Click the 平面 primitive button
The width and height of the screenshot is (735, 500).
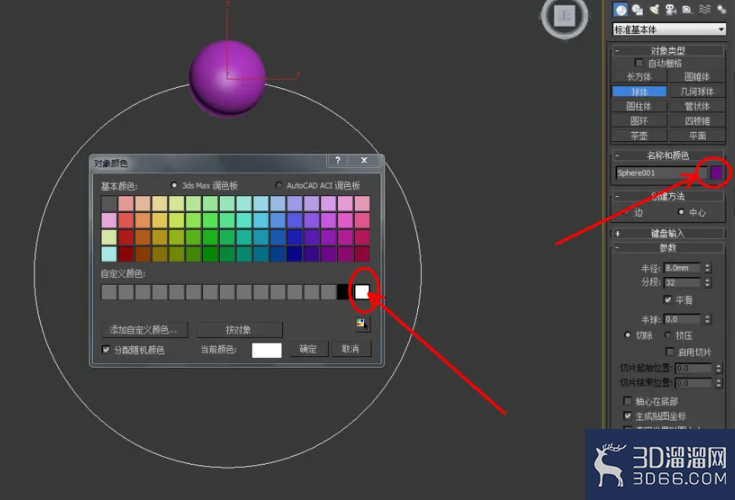697,136
